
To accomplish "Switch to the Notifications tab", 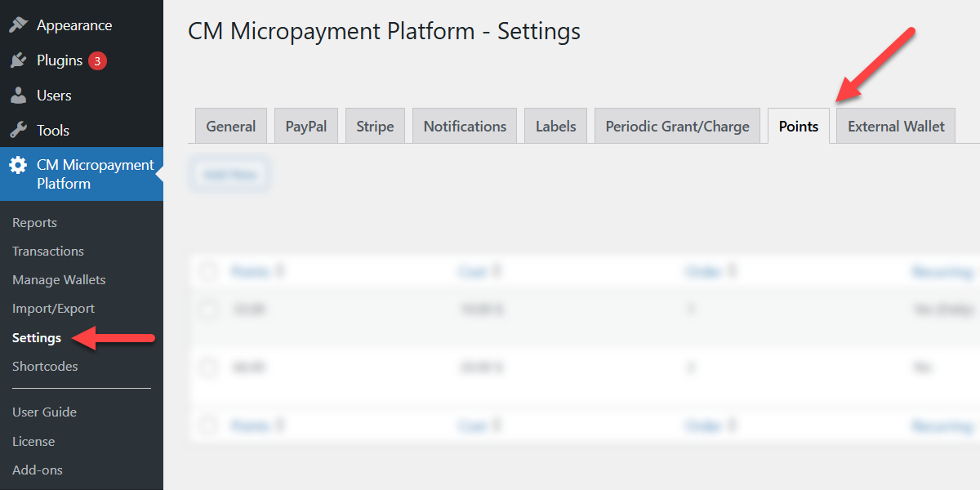I will [465, 126].
